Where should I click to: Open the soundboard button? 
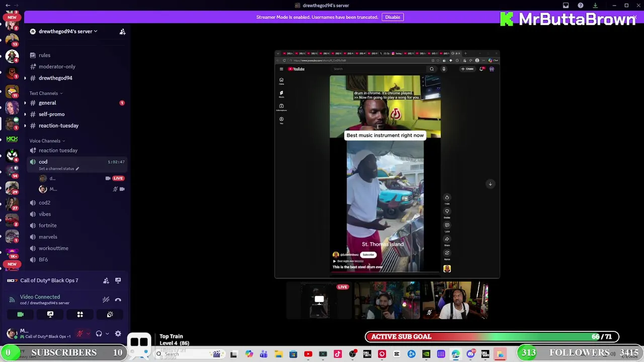point(110,314)
